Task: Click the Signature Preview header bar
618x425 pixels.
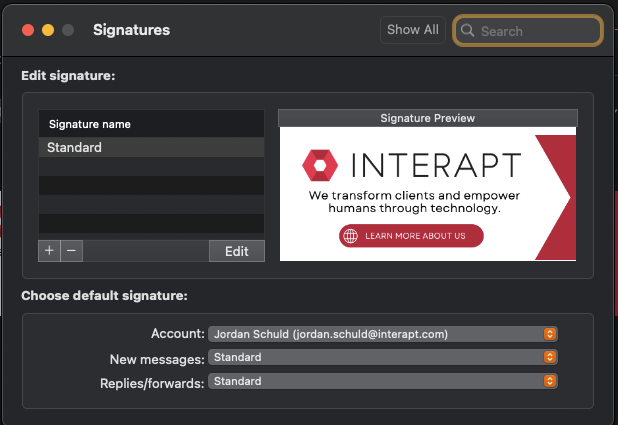Action: click(x=427, y=118)
